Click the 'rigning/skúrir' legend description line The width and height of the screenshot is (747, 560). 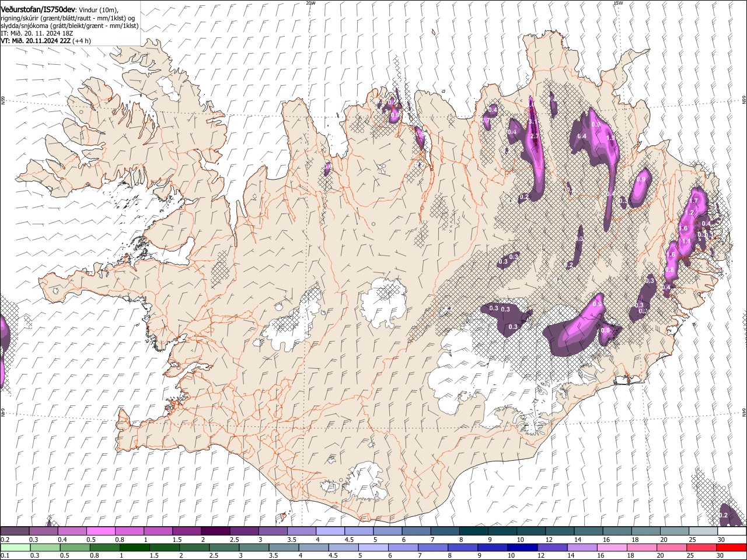pyautogui.click(x=68, y=18)
